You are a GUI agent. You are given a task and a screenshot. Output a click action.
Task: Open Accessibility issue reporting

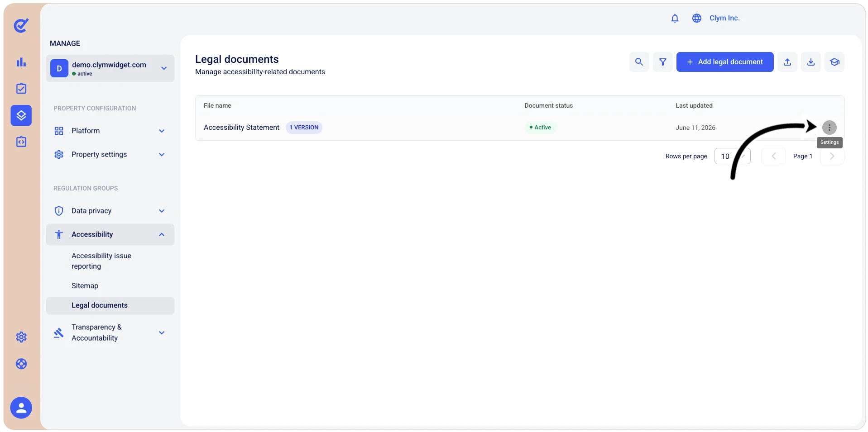101,261
